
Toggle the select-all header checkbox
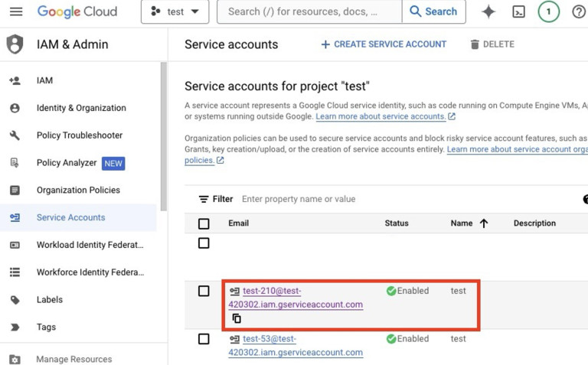[204, 223]
